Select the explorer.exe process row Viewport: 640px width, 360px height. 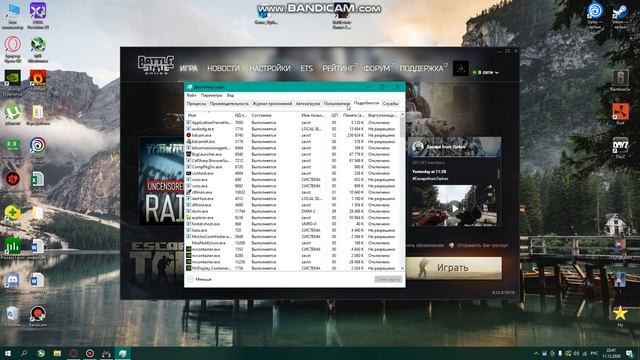click(293, 218)
